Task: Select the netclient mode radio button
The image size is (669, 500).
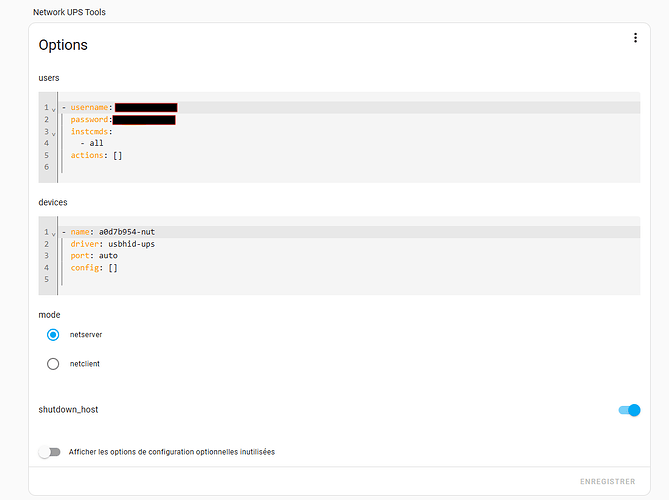Action: tap(53, 364)
